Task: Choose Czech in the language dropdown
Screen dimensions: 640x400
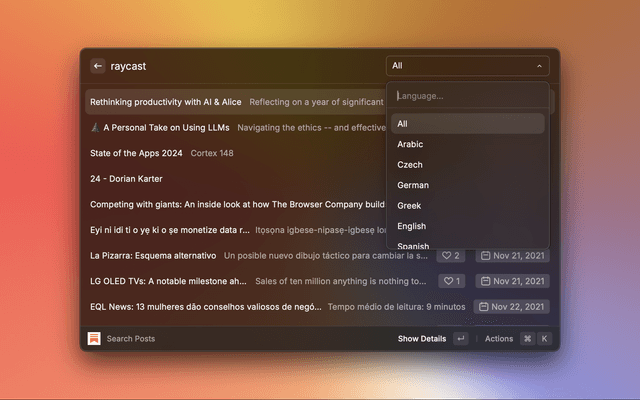Action: tap(410, 165)
